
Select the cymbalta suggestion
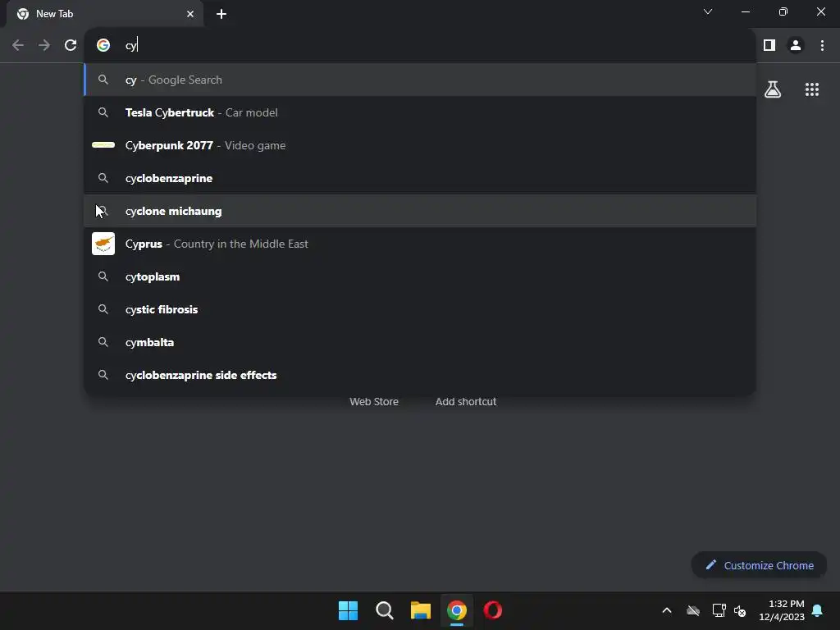(x=420, y=342)
